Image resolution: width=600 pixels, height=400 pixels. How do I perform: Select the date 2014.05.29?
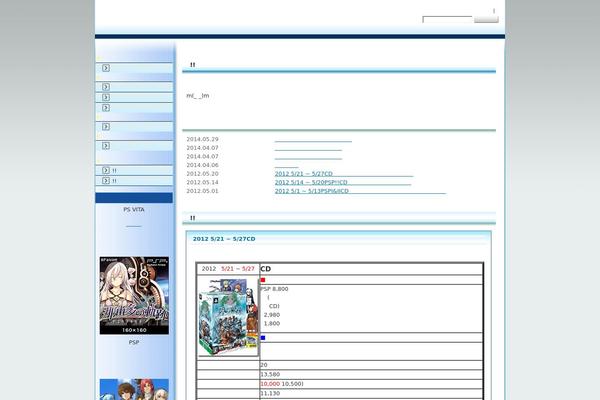click(x=202, y=139)
